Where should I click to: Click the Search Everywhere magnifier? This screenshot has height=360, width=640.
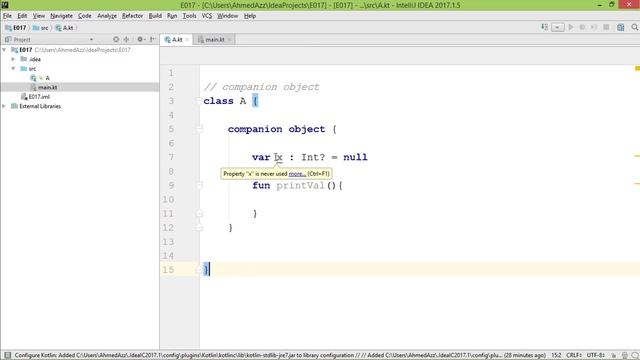635,27
